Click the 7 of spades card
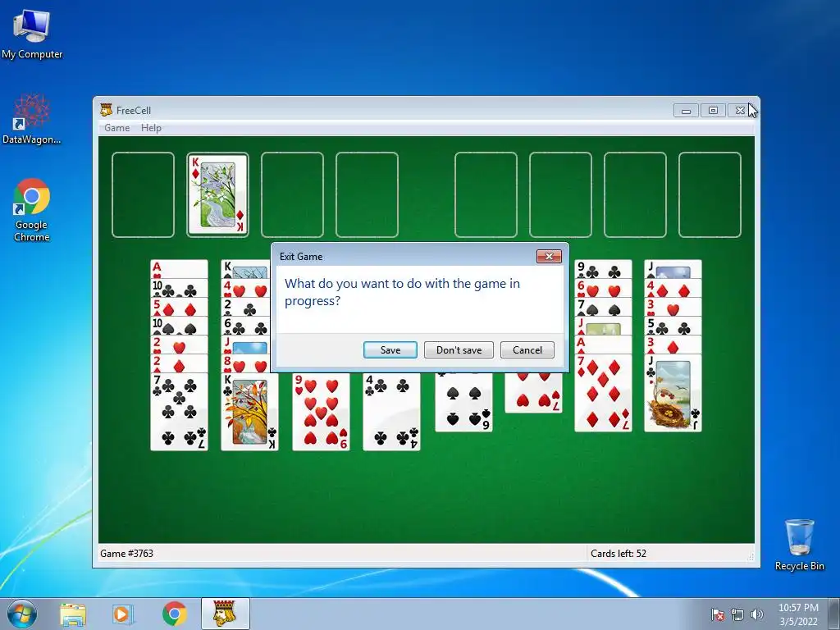Image resolution: width=840 pixels, height=630 pixels. click(603, 307)
